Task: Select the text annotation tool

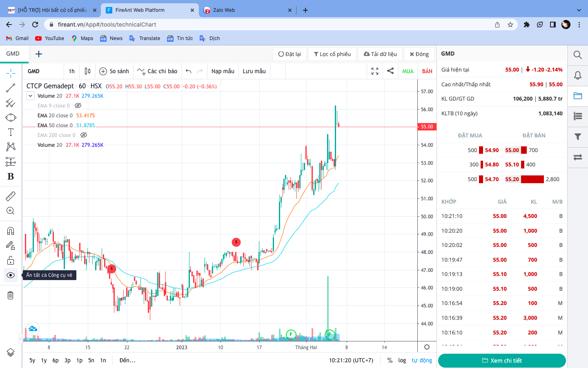Action: tap(11, 132)
